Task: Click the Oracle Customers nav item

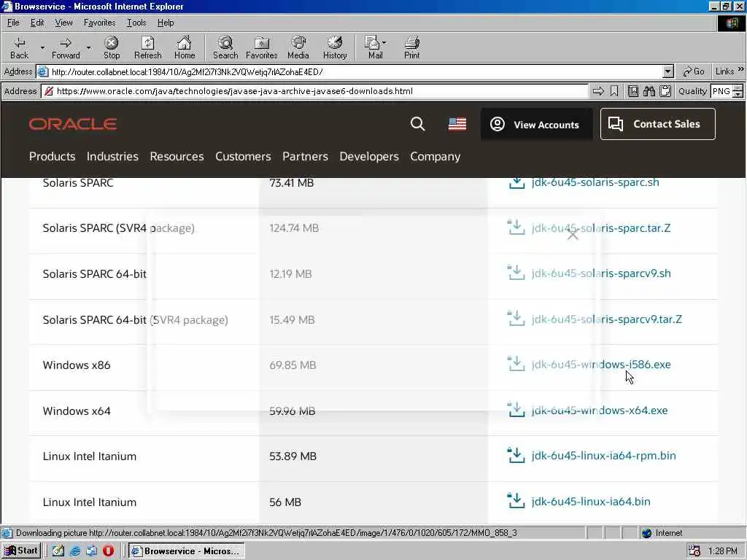Action: [243, 156]
